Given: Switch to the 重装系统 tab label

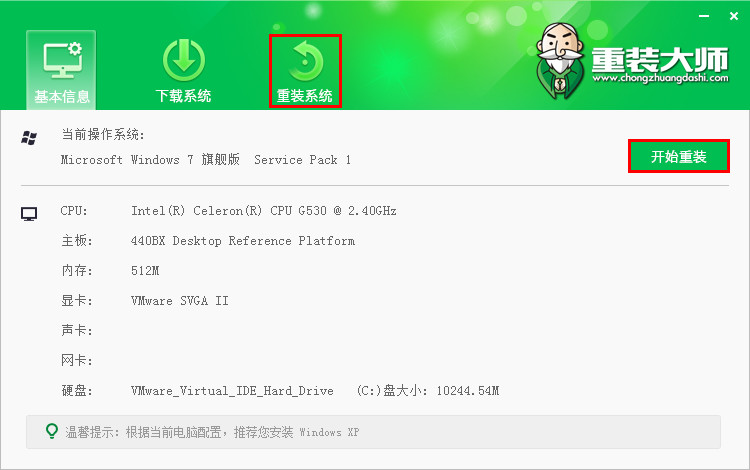Looking at the screenshot, I should [x=305, y=96].
